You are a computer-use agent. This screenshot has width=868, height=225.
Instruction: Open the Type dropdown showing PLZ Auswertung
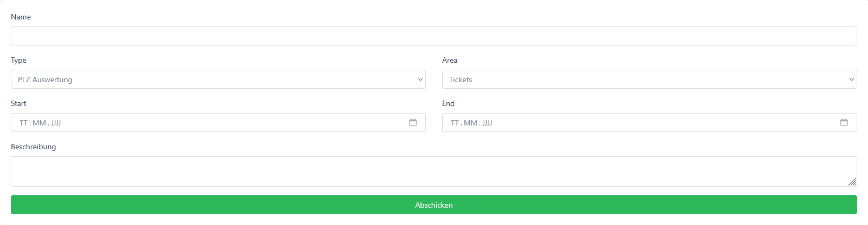[x=218, y=80]
